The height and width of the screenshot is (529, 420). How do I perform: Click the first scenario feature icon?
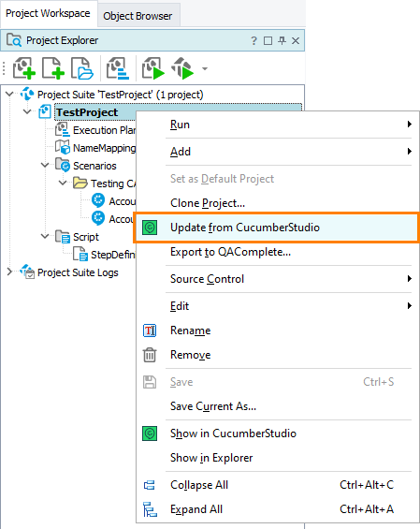[98, 200]
